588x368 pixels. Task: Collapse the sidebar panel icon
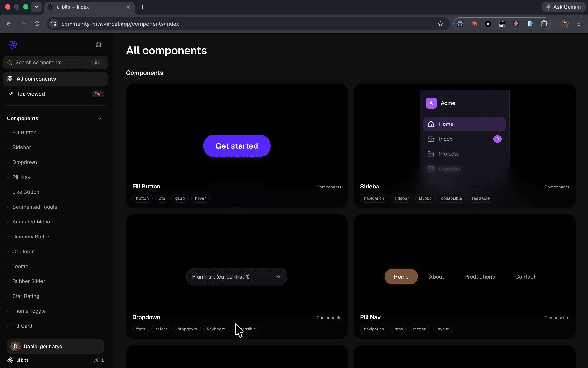pos(98,45)
